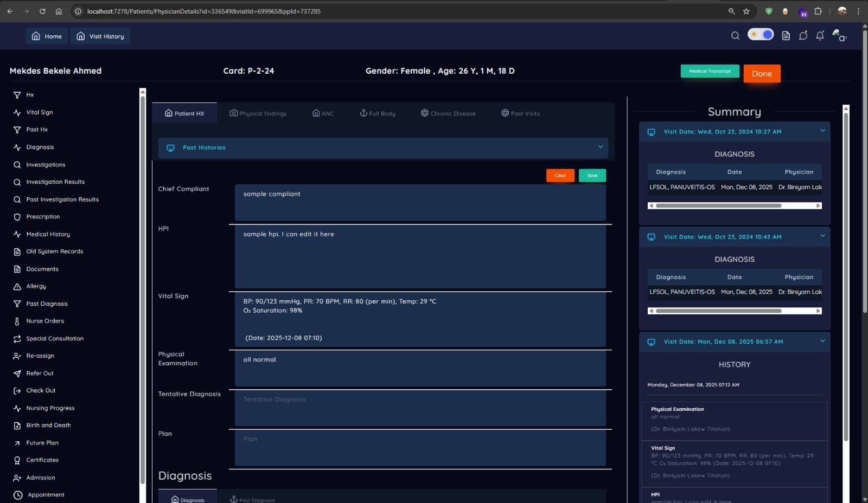Image resolution: width=868 pixels, height=503 pixels.
Task: Click the Tentative Diagnosis input field
Action: tap(420, 408)
